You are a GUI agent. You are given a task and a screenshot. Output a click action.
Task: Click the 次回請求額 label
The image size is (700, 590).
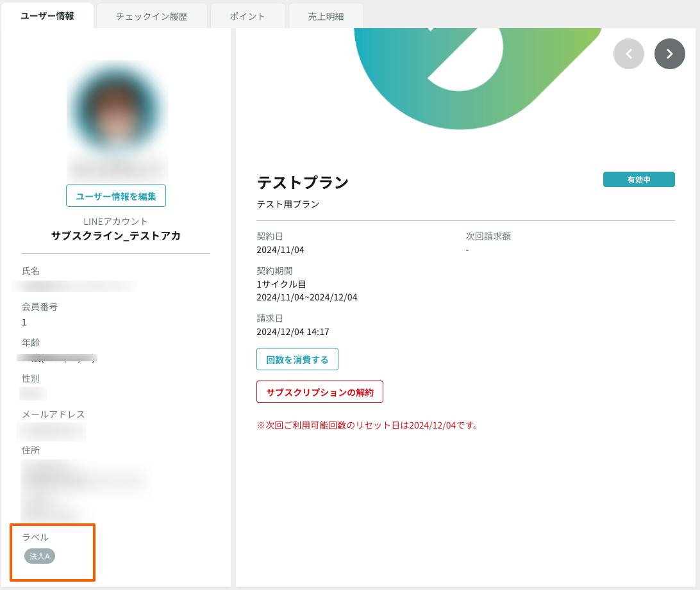coord(488,236)
